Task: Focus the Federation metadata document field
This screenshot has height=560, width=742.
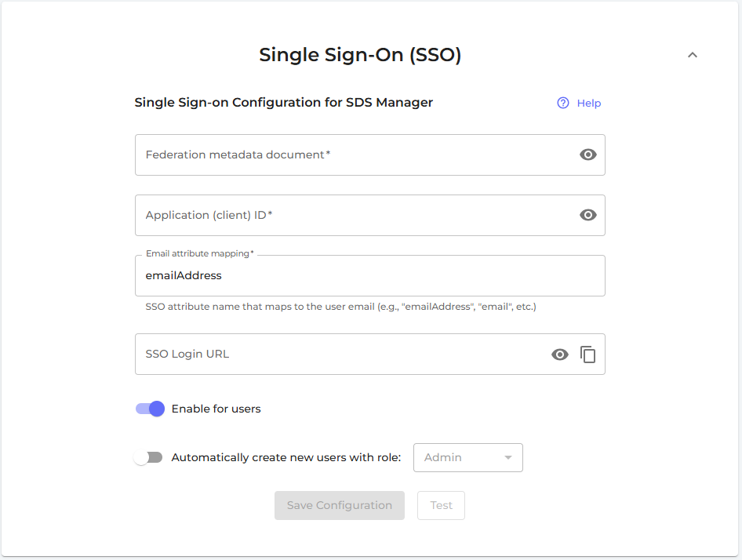Action: pos(353,155)
